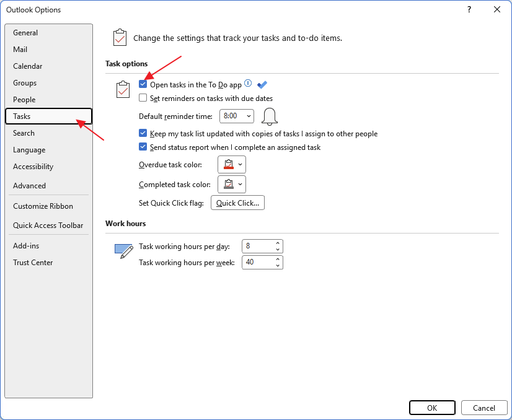Disable Open tasks in the To Do app

coord(143,84)
